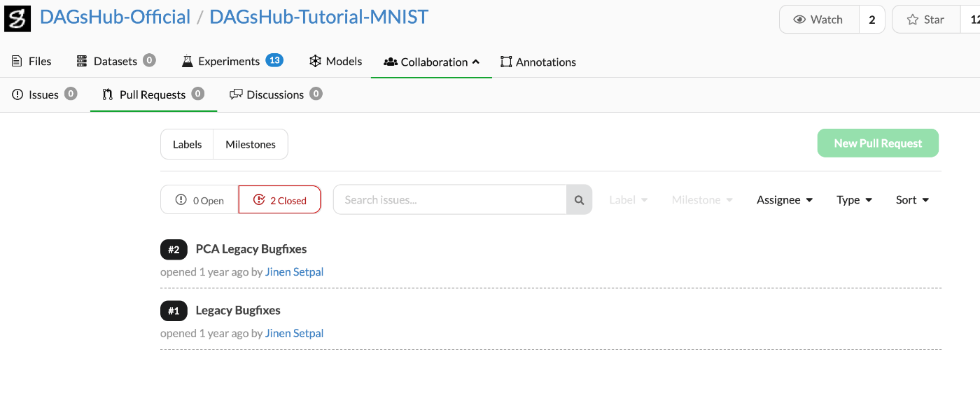Click the DAGsHub-Tutorial-MNIST repository link
This screenshot has height=410, width=980.
[319, 17]
